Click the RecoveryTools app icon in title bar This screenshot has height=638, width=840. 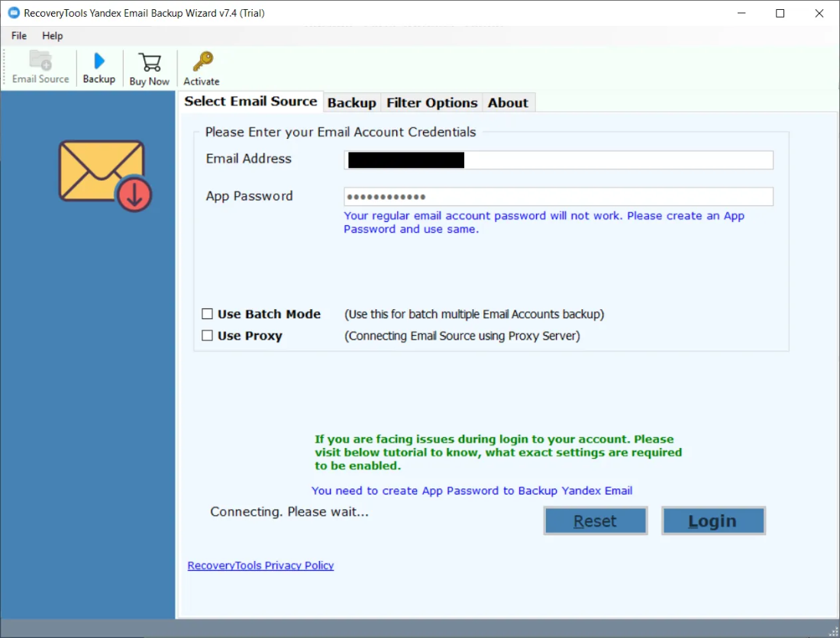tap(14, 13)
